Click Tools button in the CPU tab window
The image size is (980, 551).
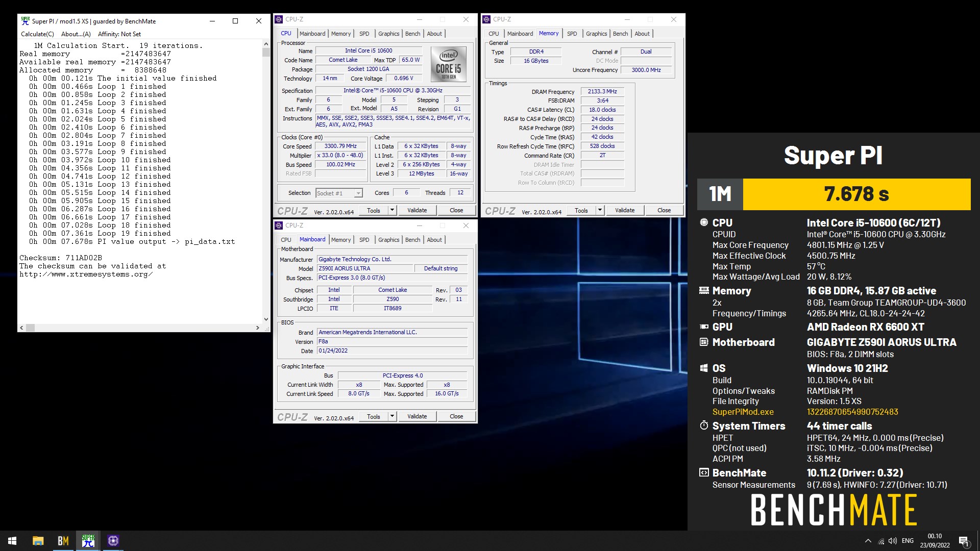click(374, 210)
